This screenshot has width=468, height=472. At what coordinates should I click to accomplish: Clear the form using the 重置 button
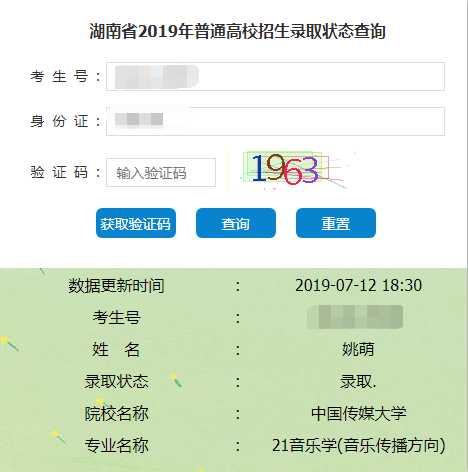coord(336,223)
